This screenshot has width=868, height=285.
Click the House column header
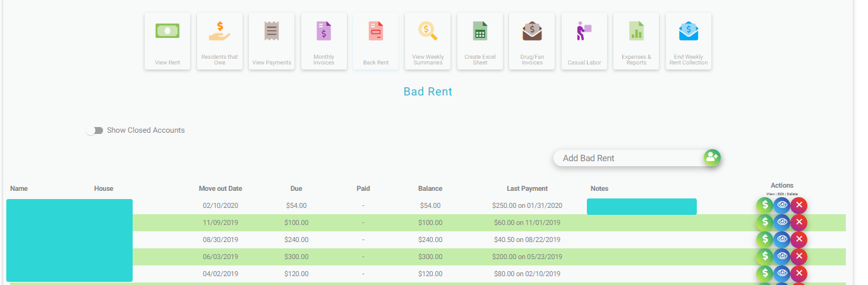tap(104, 188)
